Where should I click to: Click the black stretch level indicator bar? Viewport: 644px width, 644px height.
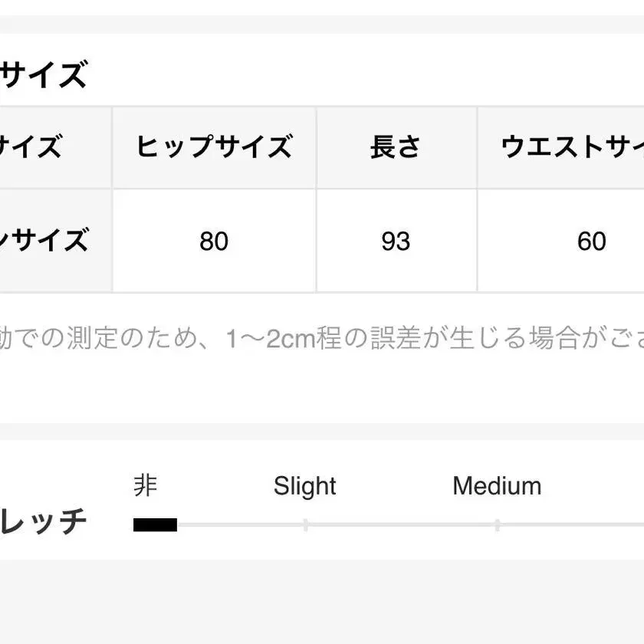[155, 524]
